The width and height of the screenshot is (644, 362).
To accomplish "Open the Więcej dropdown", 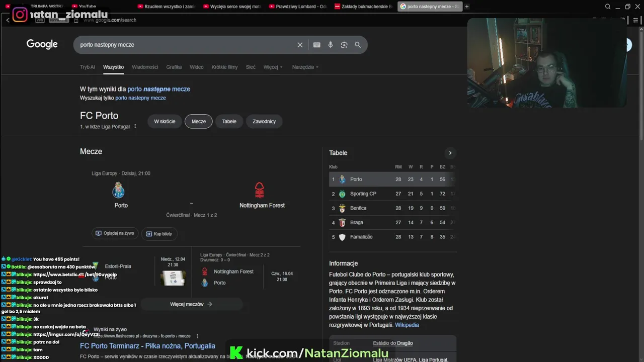I will point(273,67).
